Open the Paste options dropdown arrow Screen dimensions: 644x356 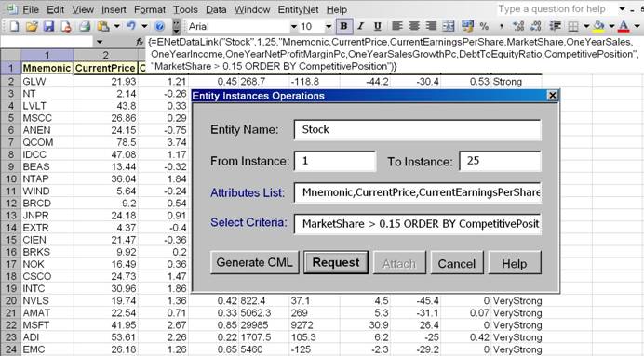[x=117, y=27]
